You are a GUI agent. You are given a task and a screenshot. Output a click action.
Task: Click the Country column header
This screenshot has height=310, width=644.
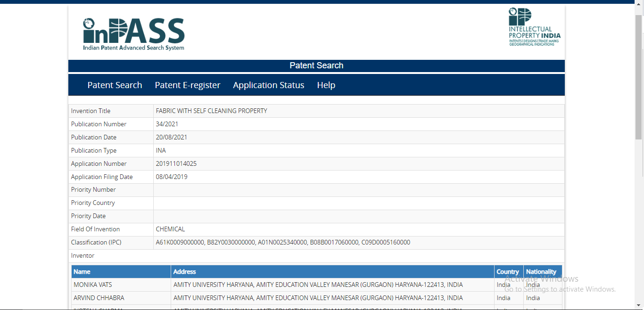(x=509, y=272)
